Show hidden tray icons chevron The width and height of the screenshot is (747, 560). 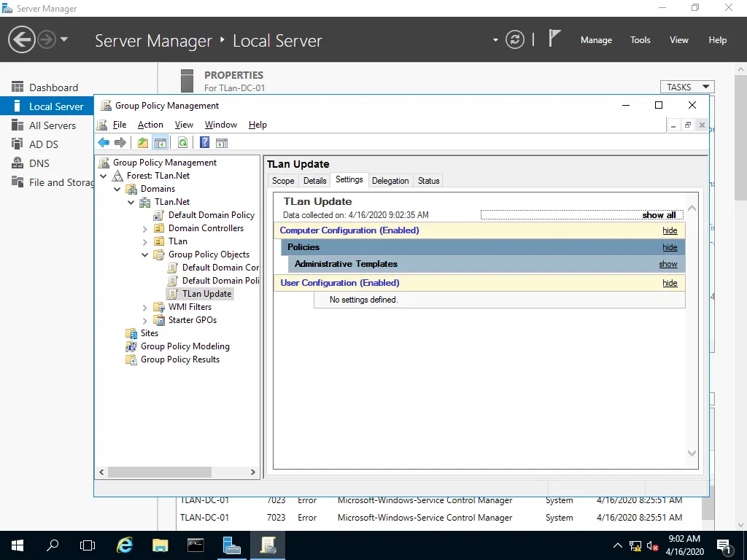617,545
